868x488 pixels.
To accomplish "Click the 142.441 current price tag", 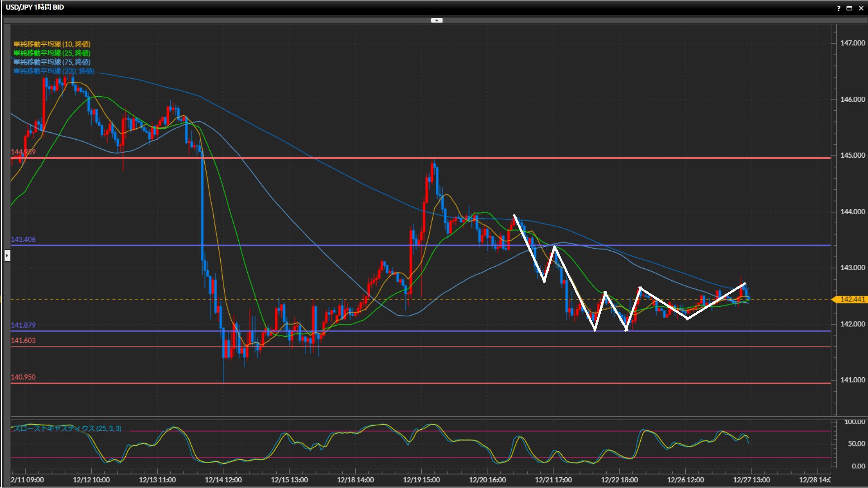I will (x=852, y=299).
